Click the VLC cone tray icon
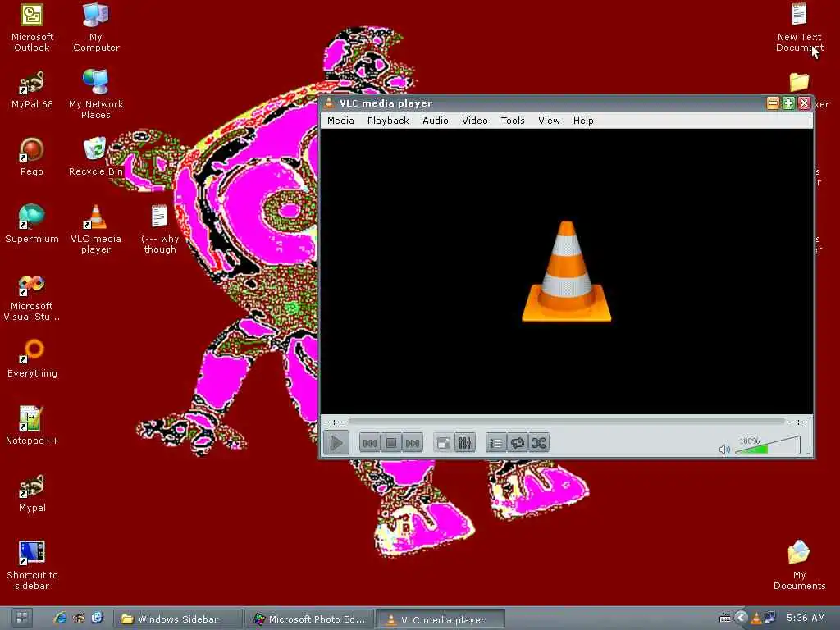The width and height of the screenshot is (840, 630). tap(756, 619)
